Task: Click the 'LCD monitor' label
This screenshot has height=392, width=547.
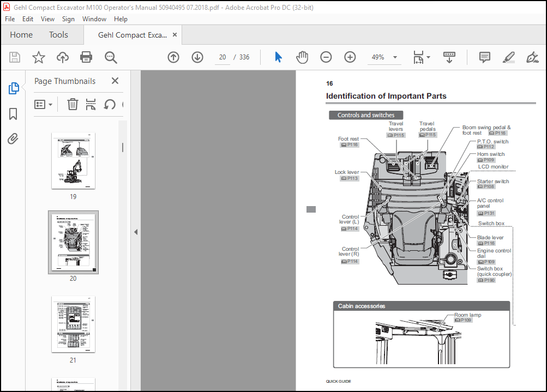Action: tap(493, 167)
